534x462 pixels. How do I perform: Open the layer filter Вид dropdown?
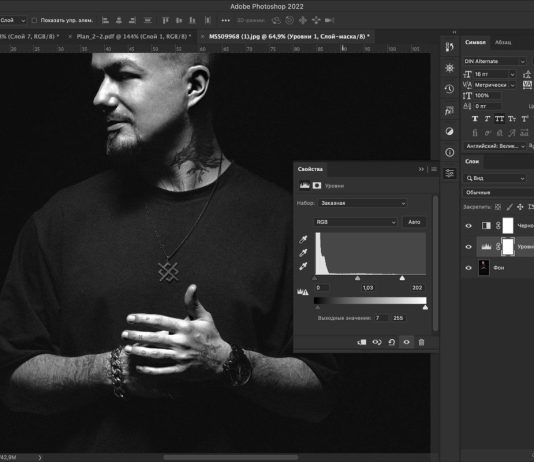[x=495, y=178]
